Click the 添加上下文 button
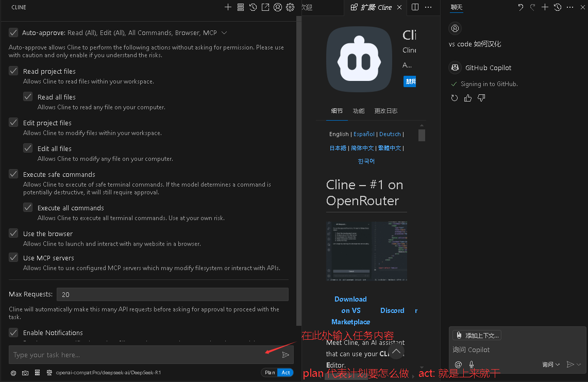This screenshot has width=588, height=382. point(477,336)
